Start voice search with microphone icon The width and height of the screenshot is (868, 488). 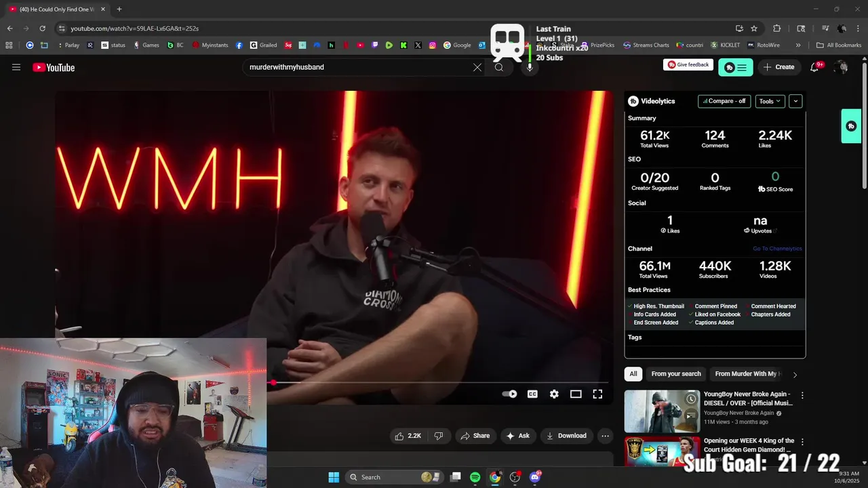pos(530,67)
